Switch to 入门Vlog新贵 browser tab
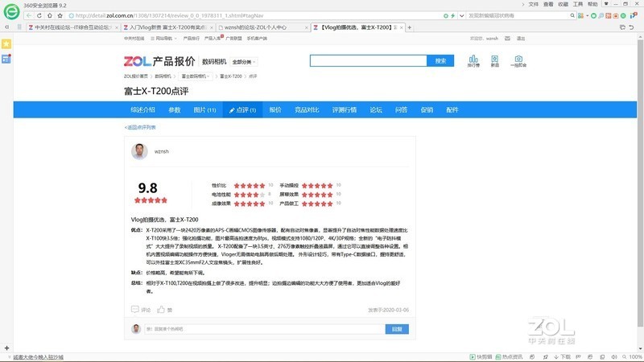The width and height of the screenshot is (644, 362). (x=167, y=27)
